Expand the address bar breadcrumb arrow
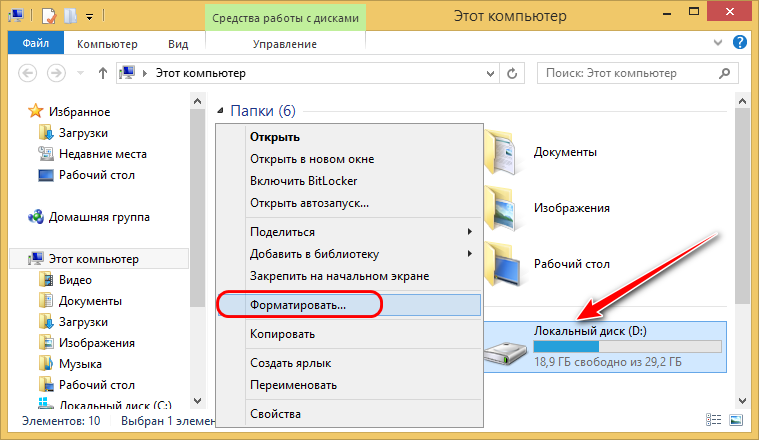This screenshot has width=759, height=440. click(145, 74)
